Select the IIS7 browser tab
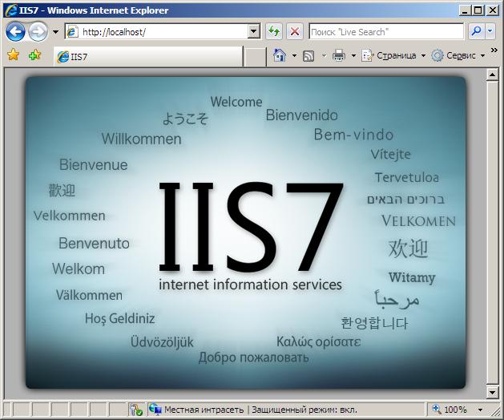Viewport: 504px width, 420px height. tap(148, 57)
